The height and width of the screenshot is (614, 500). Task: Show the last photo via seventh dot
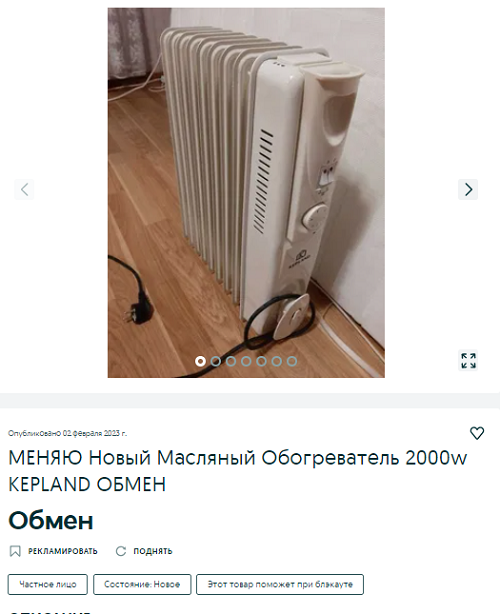click(x=292, y=361)
